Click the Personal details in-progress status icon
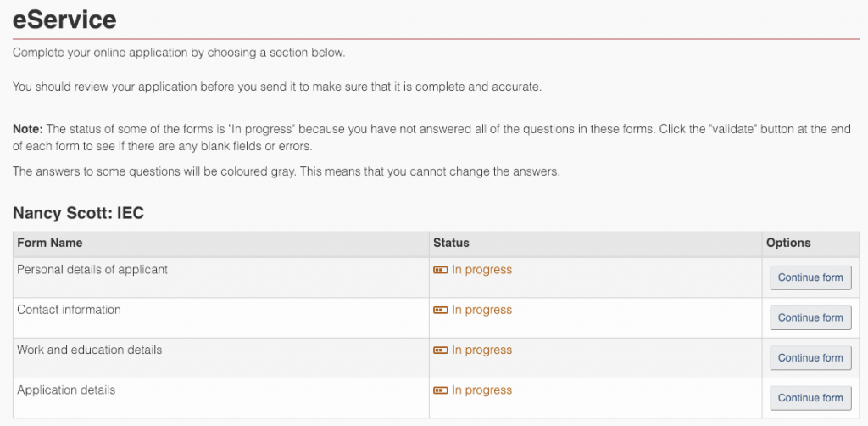868x426 pixels. pos(440,270)
